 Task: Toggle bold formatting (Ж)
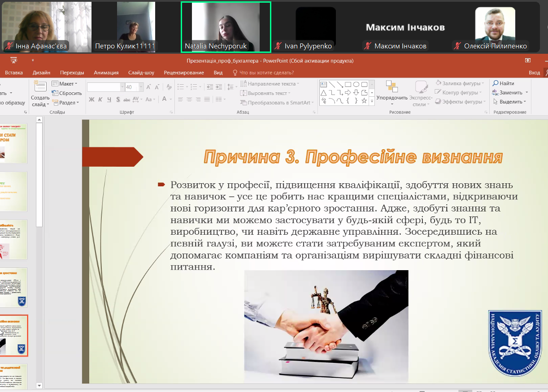(91, 99)
